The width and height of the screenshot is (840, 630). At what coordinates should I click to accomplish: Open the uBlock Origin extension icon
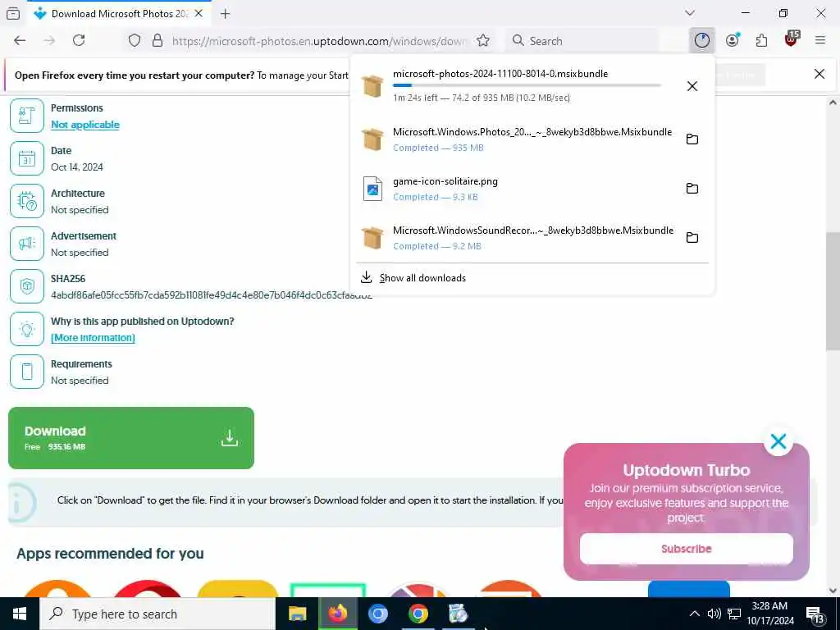(x=792, y=39)
